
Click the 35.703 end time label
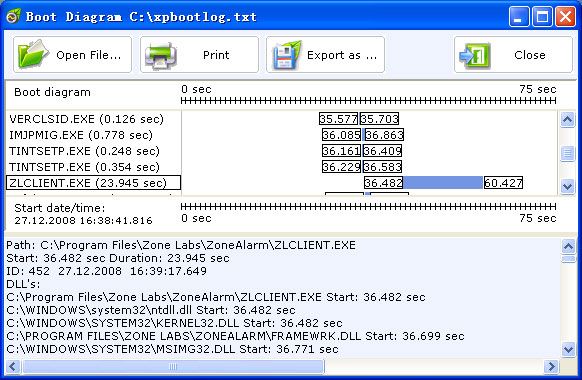[x=379, y=119]
